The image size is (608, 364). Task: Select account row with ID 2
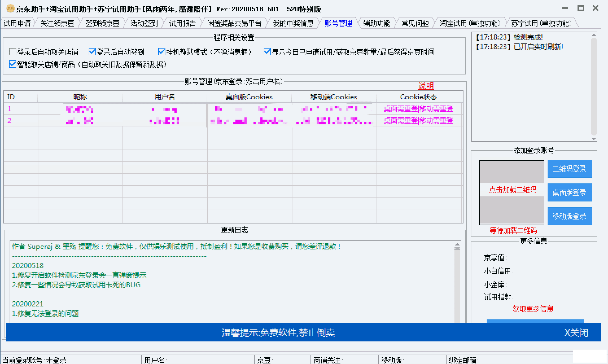[233, 120]
